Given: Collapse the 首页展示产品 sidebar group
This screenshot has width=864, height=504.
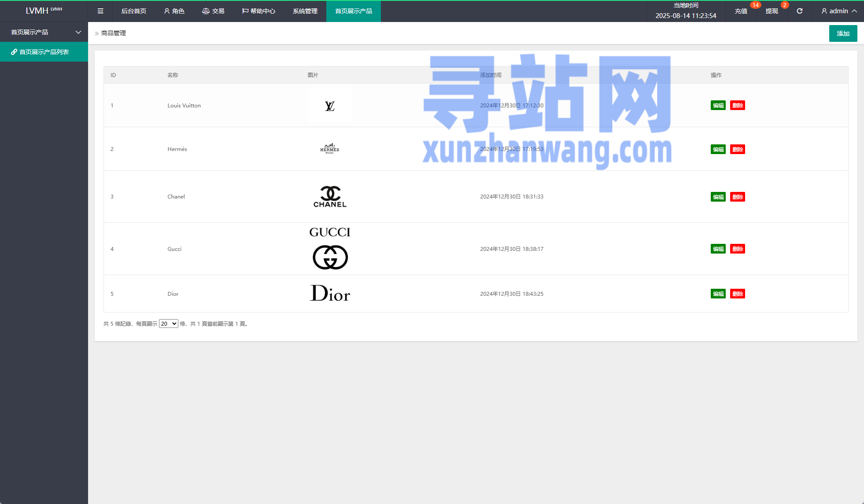Looking at the screenshot, I should click(x=44, y=32).
